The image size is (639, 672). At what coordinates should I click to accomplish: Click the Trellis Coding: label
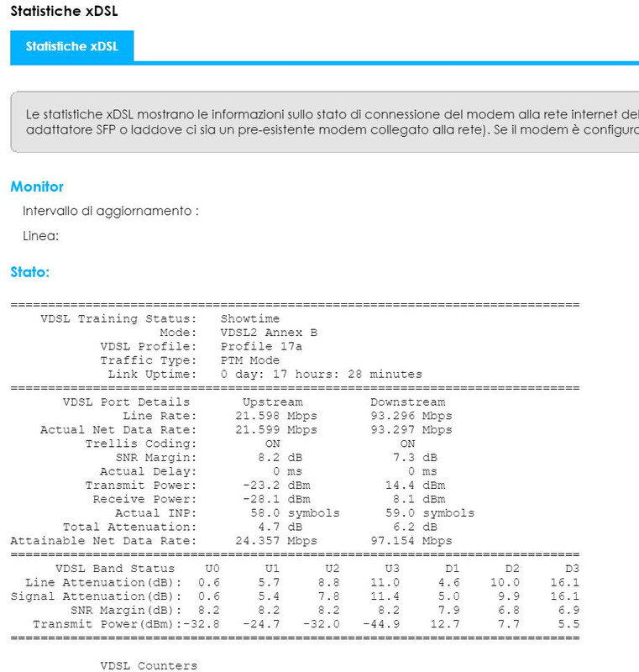pyautogui.click(x=141, y=444)
